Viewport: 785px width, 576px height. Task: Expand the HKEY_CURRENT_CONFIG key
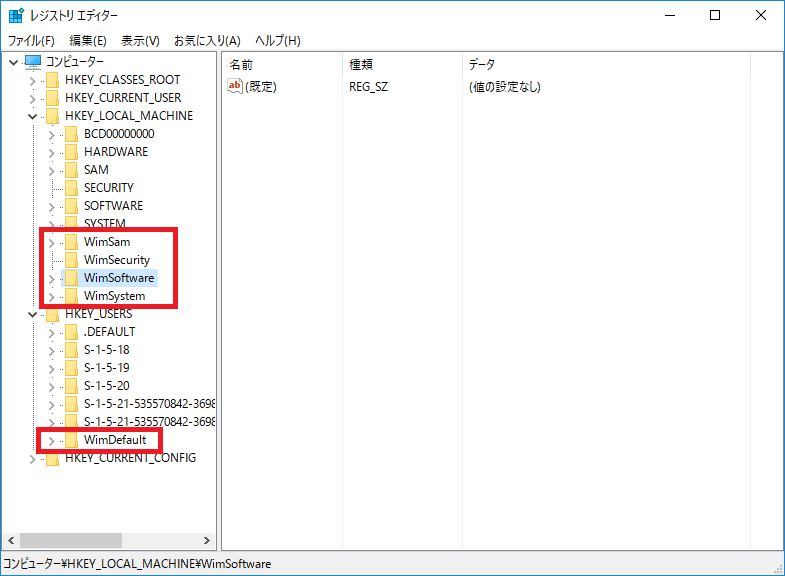33,459
